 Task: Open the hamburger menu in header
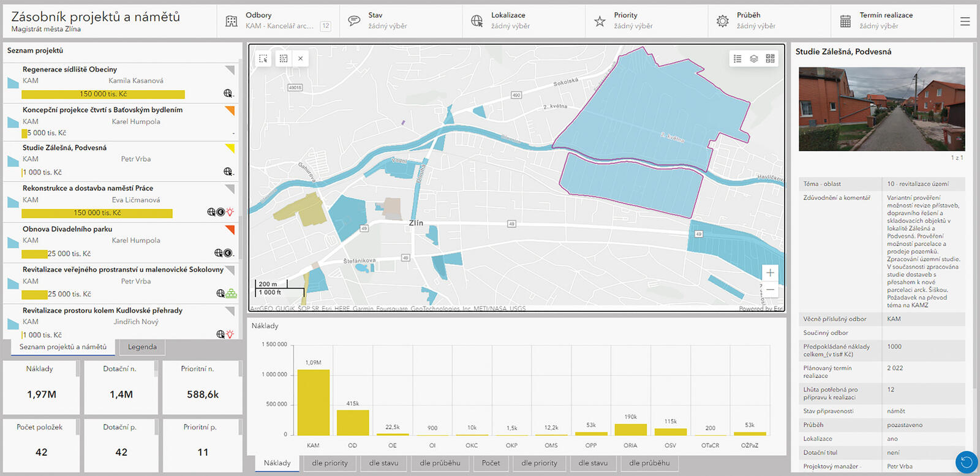[x=965, y=21]
